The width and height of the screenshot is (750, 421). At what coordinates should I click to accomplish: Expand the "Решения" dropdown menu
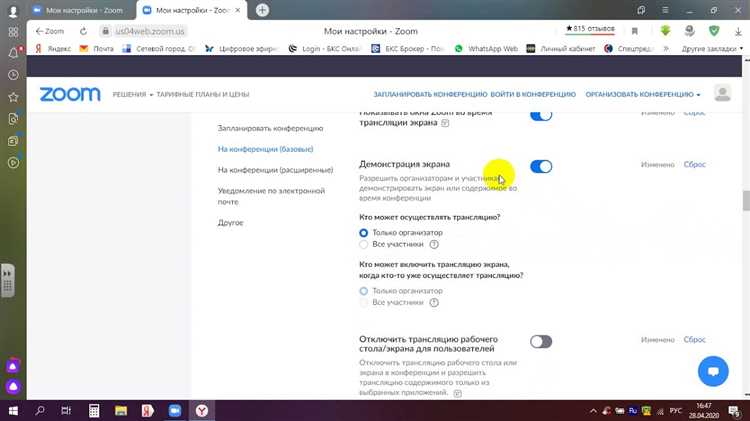[x=132, y=95]
